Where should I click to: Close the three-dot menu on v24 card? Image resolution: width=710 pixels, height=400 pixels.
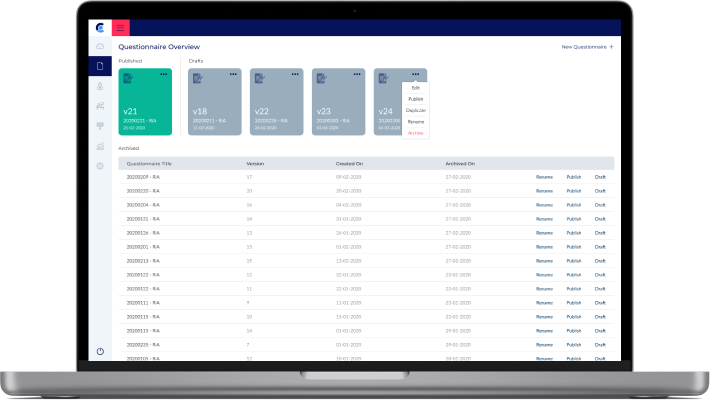click(415, 74)
